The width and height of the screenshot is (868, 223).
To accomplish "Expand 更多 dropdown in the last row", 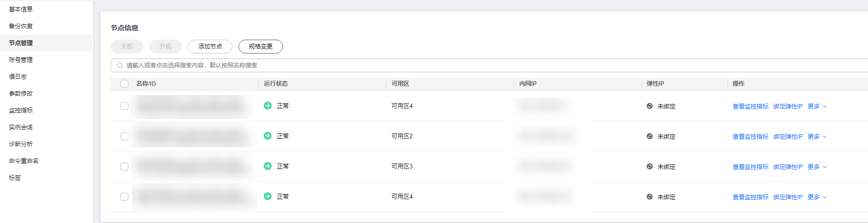I will click(816, 197).
